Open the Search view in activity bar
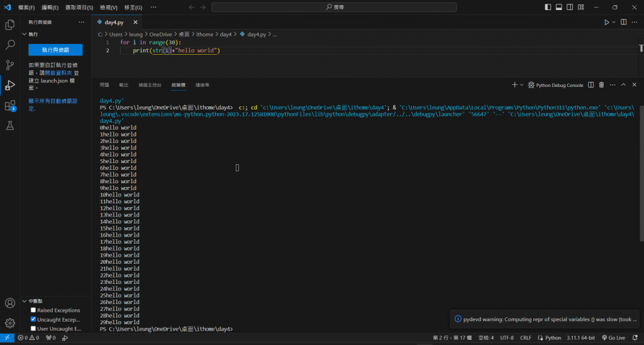 tap(10, 45)
